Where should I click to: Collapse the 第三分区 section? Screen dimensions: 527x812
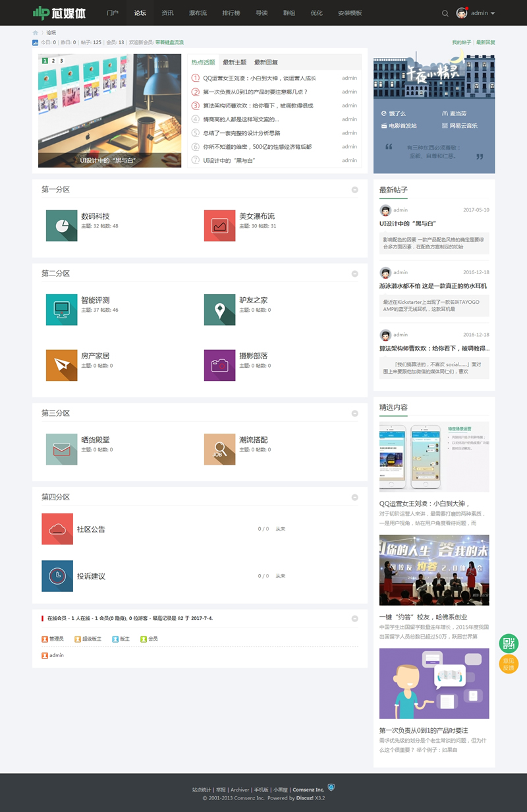pos(355,413)
